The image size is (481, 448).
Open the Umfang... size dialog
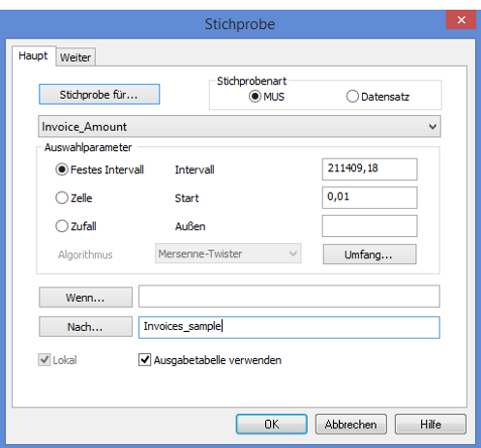pos(370,254)
